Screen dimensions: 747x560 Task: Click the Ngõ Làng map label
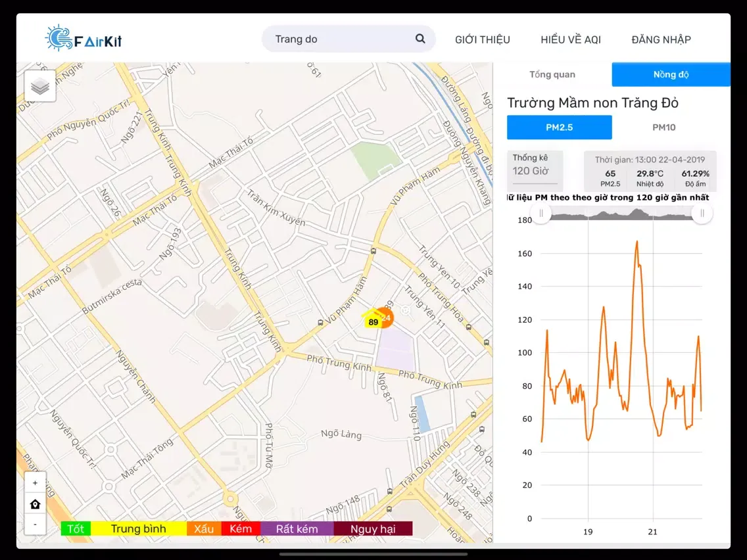click(x=341, y=434)
